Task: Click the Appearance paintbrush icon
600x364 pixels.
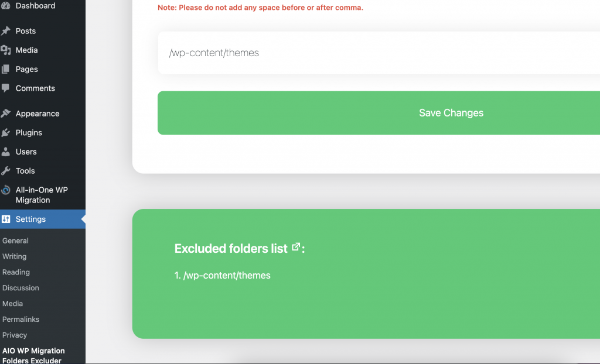Action: point(6,114)
